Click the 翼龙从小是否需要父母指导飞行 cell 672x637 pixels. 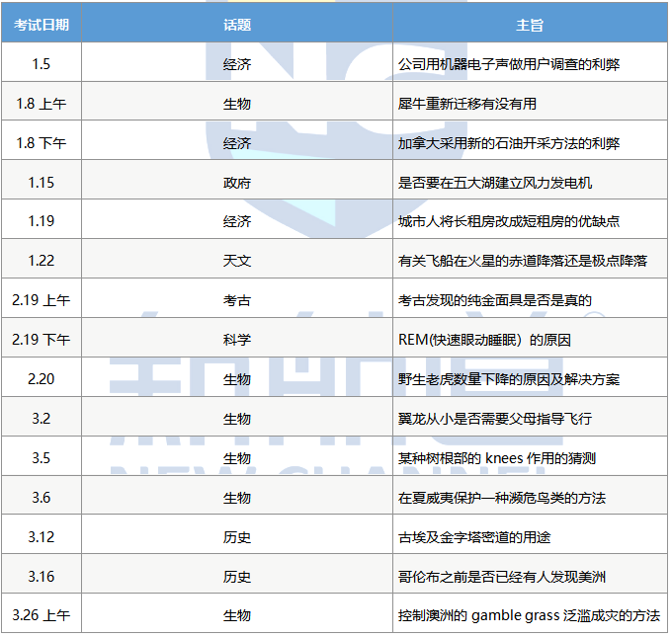[x=494, y=419]
